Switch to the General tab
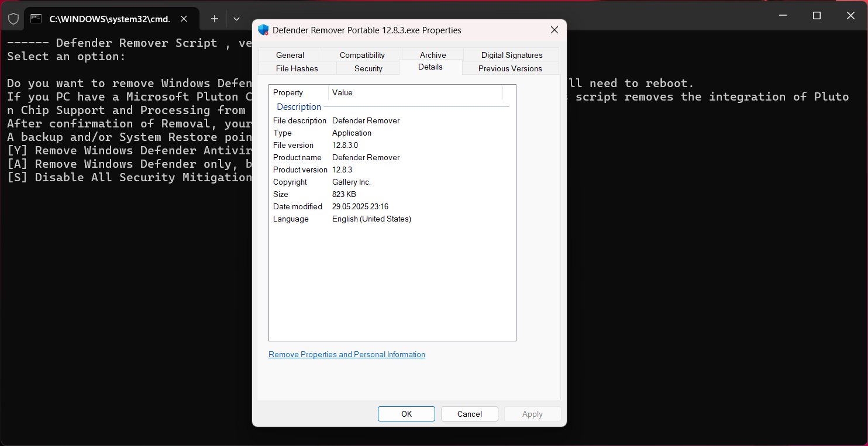Viewport: 868px width, 446px height. [290, 55]
